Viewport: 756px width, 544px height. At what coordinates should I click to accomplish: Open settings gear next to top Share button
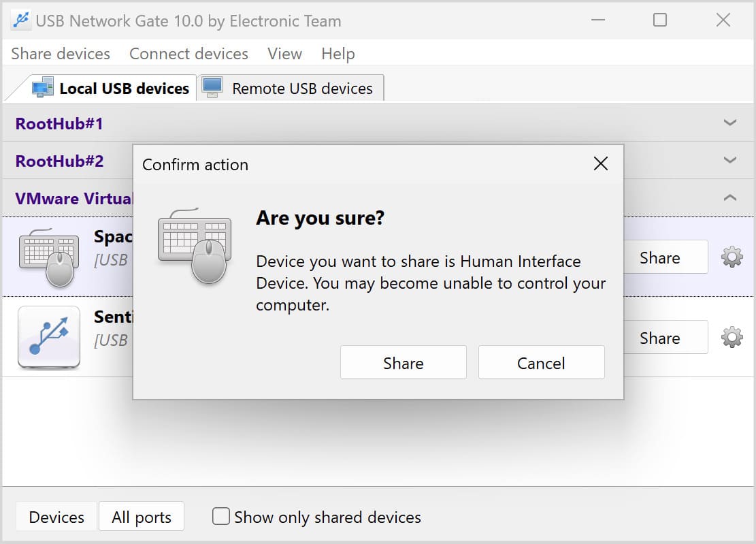point(731,257)
